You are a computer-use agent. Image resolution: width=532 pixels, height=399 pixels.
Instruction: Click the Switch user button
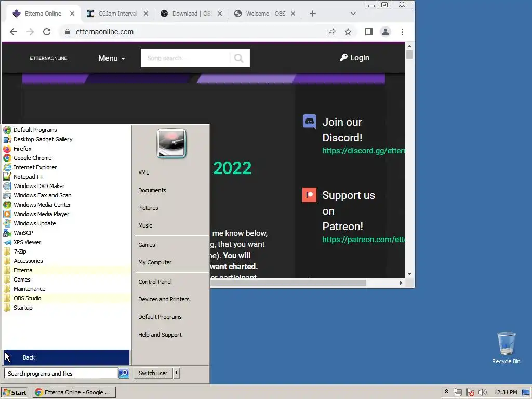[x=153, y=373]
